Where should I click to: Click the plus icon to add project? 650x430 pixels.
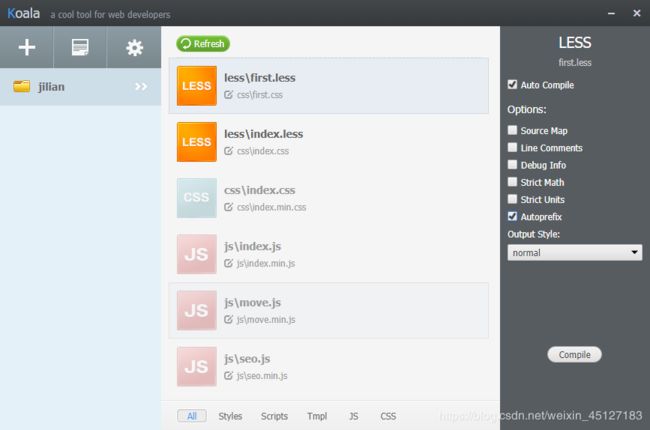tap(27, 47)
